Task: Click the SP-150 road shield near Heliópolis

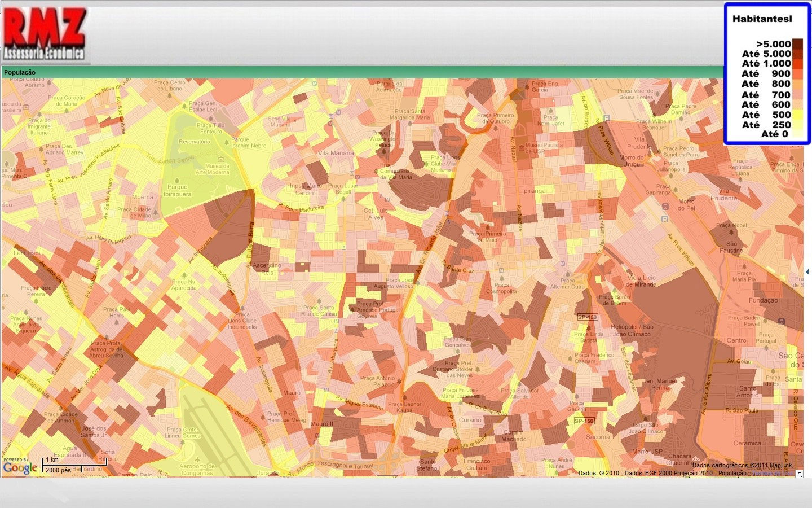Action: click(587, 317)
